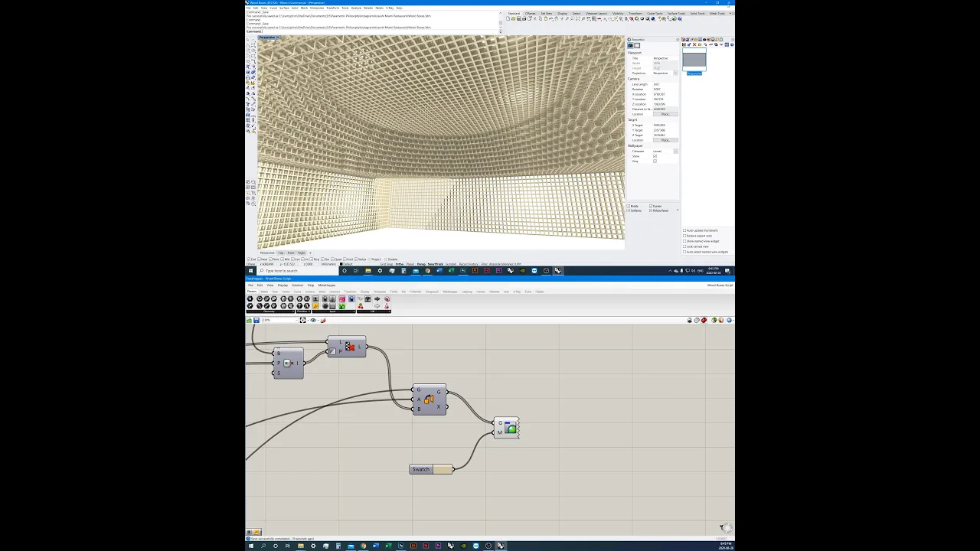The height and width of the screenshot is (551, 980).
Task: Toggle the Osnap status bar mode
Action: tap(420, 264)
